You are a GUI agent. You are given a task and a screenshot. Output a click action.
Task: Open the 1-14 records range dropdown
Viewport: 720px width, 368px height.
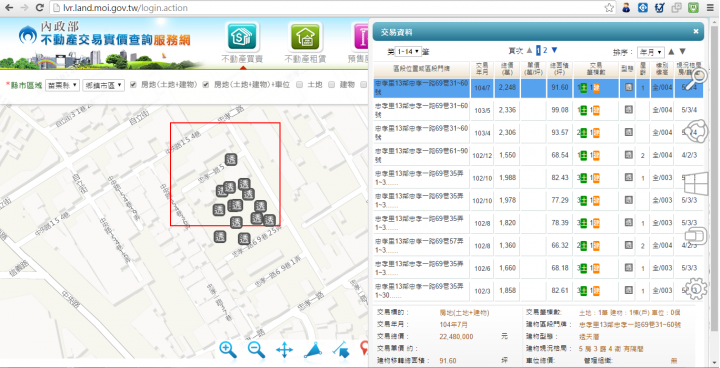click(408, 51)
